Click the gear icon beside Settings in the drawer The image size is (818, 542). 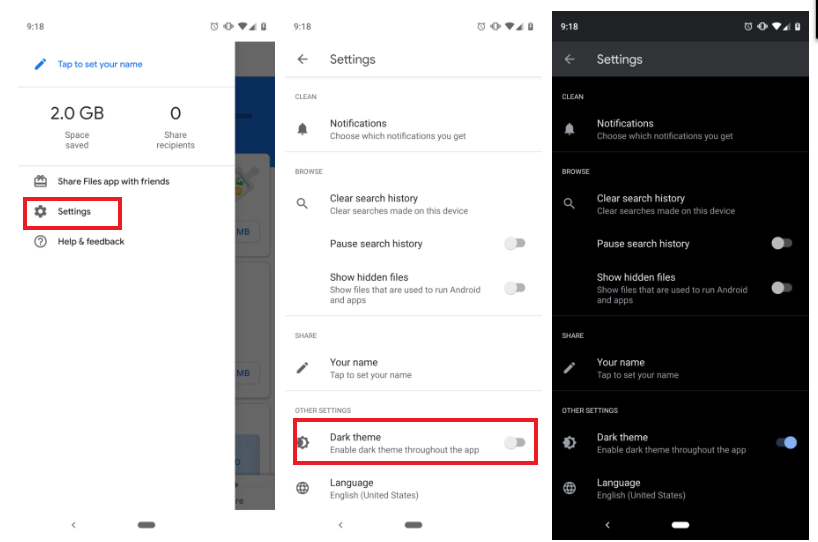coord(40,212)
